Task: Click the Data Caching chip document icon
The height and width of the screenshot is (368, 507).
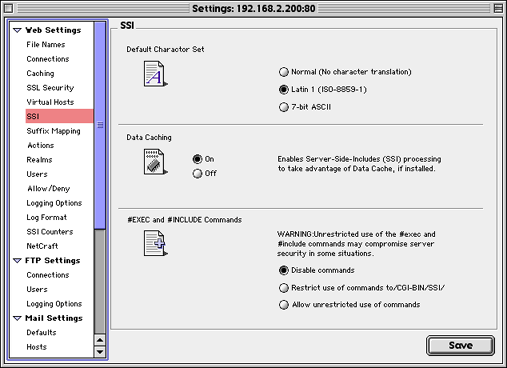Action: [x=155, y=162]
